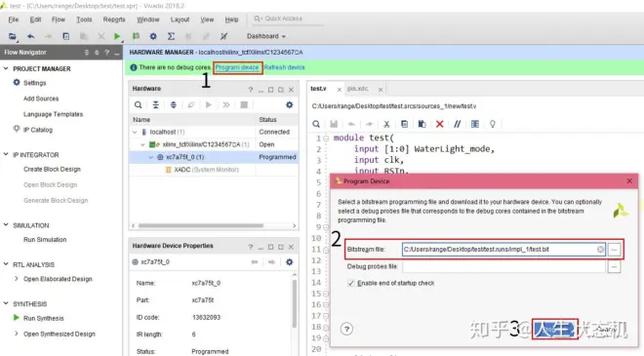Click cut scissors icon in editor toolbar
644x356 pixels.
[386, 124]
